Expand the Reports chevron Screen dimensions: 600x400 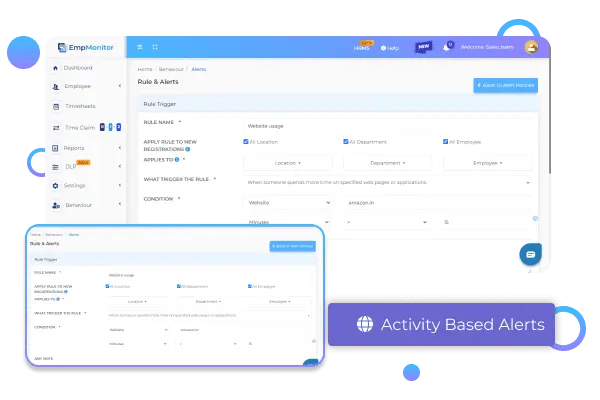point(120,147)
